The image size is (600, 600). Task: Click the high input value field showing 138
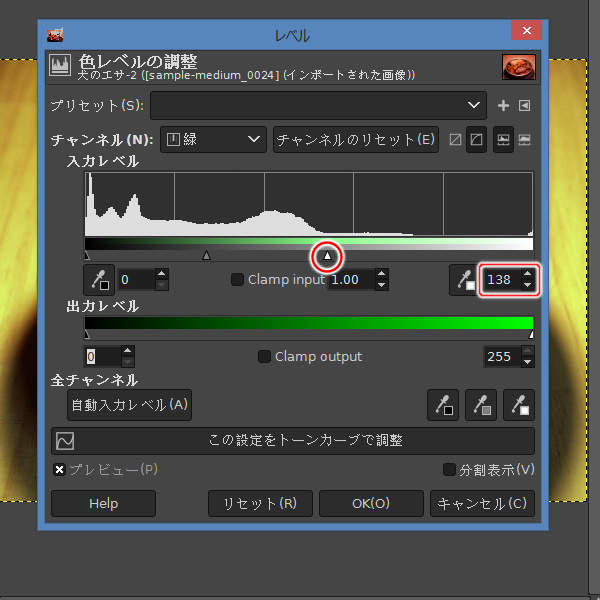pos(501,280)
